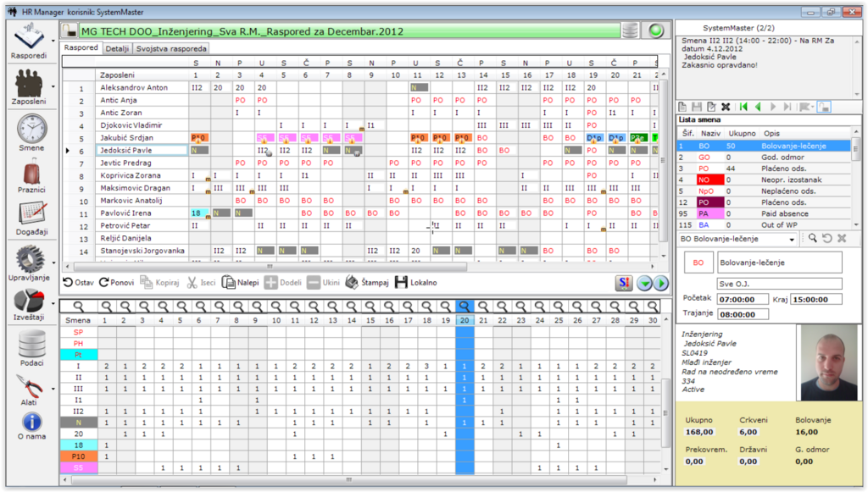Image resolution: width=868 pixels, height=492 pixels.
Task: Click the magnifier above day 20 column
Action: (464, 307)
